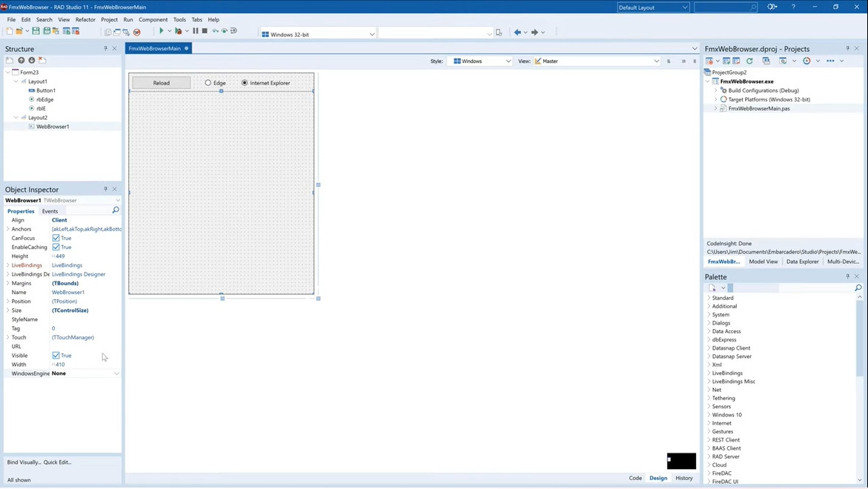The height and width of the screenshot is (489, 868).
Task: Click the Forward navigation arrow
Action: [534, 32]
